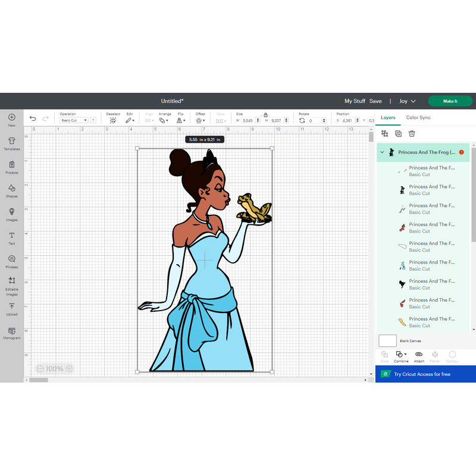Toggle the size aspect ratio lock

[265, 115]
